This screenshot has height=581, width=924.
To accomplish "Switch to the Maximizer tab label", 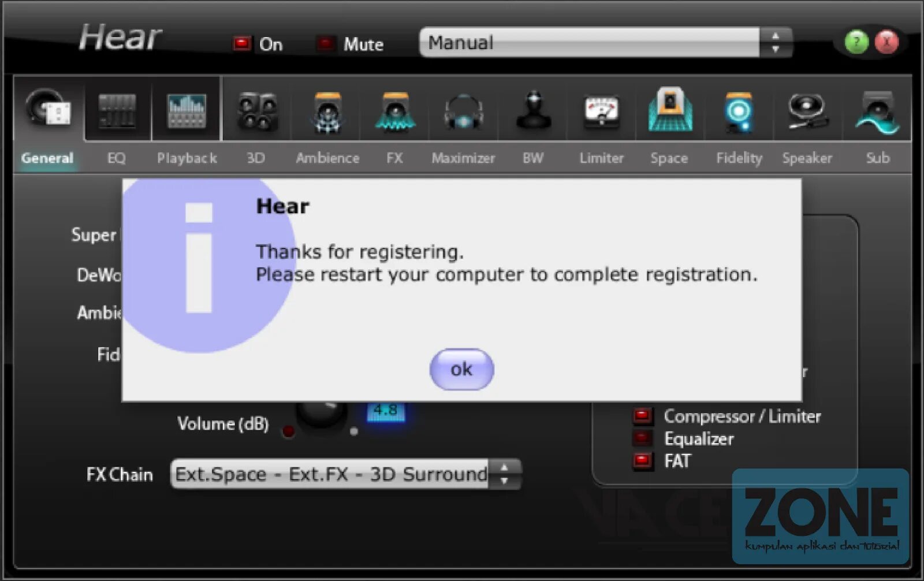I will [x=463, y=158].
